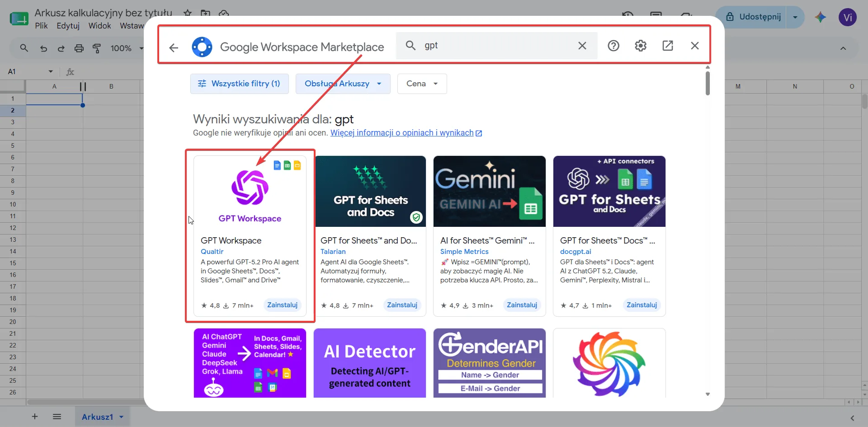The image size is (868, 427).
Task: Open the docgpt.ai developer link
Action: [x=576, y=251]
